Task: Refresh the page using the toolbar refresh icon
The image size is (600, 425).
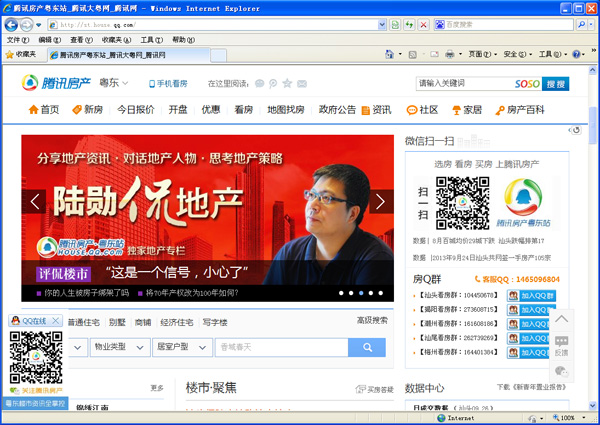Action: 409,25
